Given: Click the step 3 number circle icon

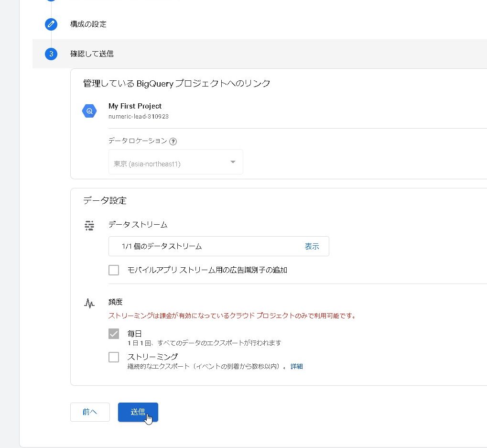Looking at the screenshot, I should [x=51, y=54].
